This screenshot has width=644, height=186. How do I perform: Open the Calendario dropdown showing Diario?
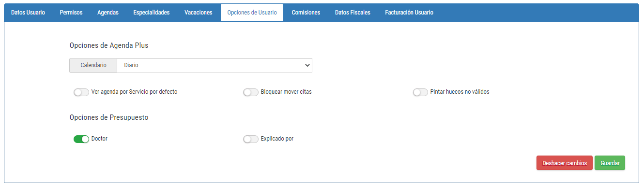(215, 65)
